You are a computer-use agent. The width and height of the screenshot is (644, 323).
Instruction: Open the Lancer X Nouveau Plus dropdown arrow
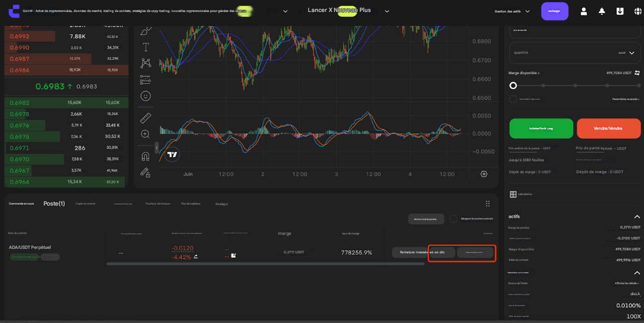(x=387, y=11)
